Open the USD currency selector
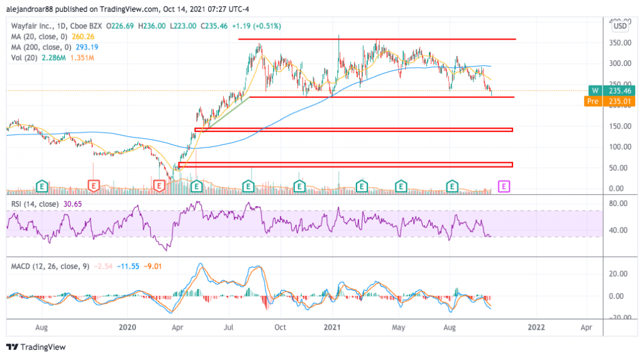644x358 pixels. point(620,26)
